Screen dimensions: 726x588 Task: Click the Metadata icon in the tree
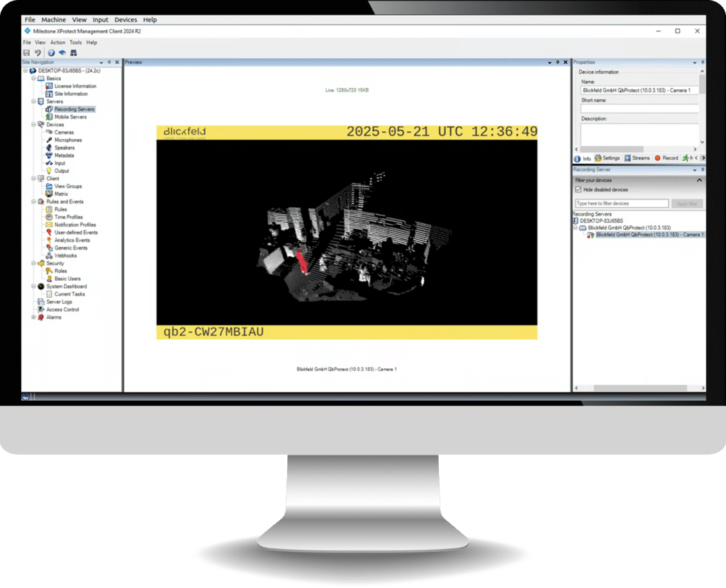(x=49, y=155)
